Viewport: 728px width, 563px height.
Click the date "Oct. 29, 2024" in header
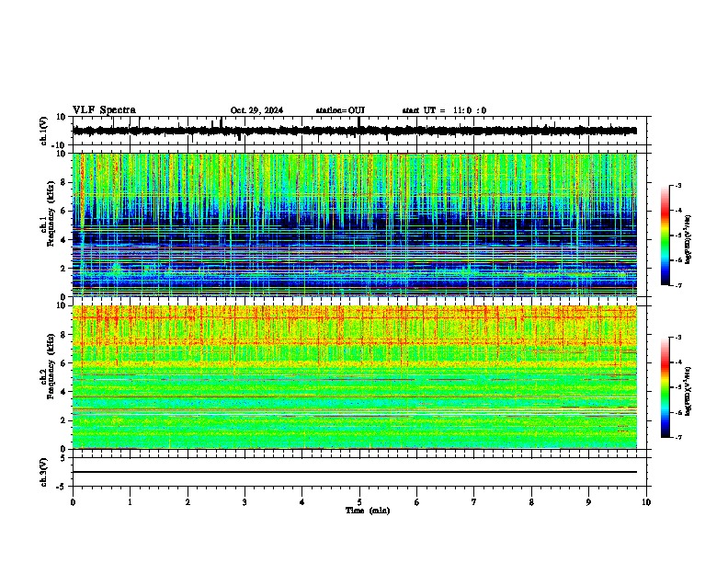click(256, 110)
